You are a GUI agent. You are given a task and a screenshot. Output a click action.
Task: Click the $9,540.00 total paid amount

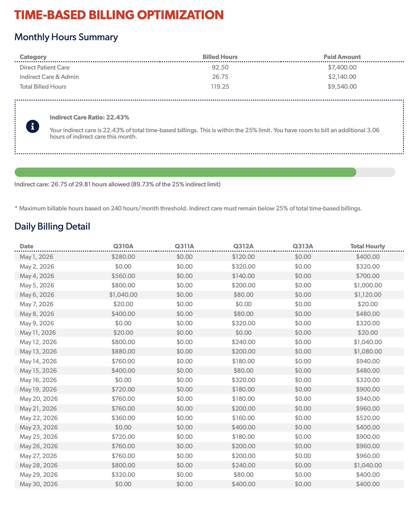click(342, 86)
